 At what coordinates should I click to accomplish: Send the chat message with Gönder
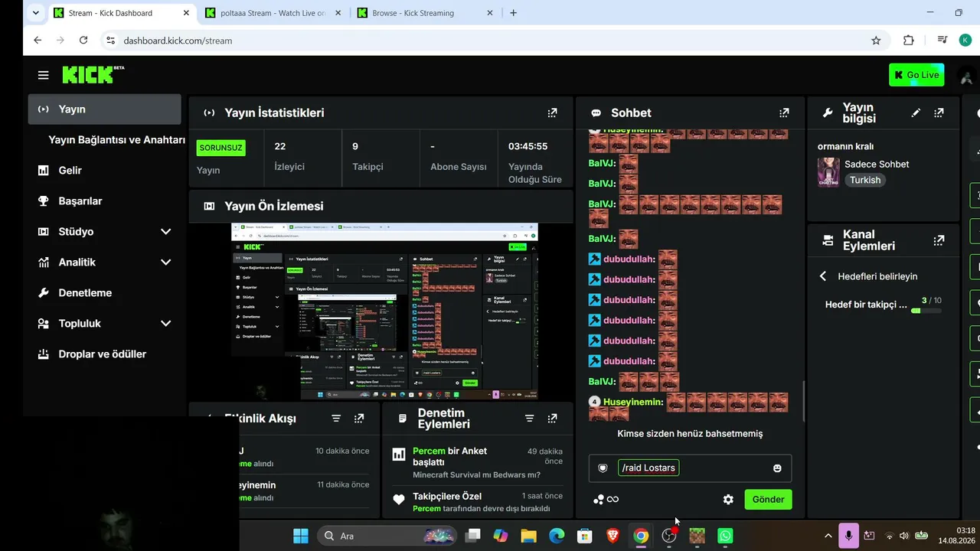[768, 500]
